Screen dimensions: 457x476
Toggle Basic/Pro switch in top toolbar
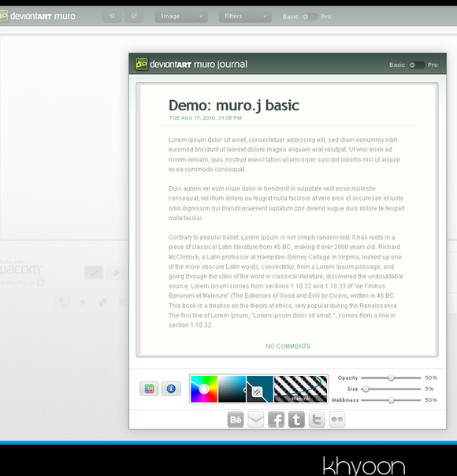point(310,17)
